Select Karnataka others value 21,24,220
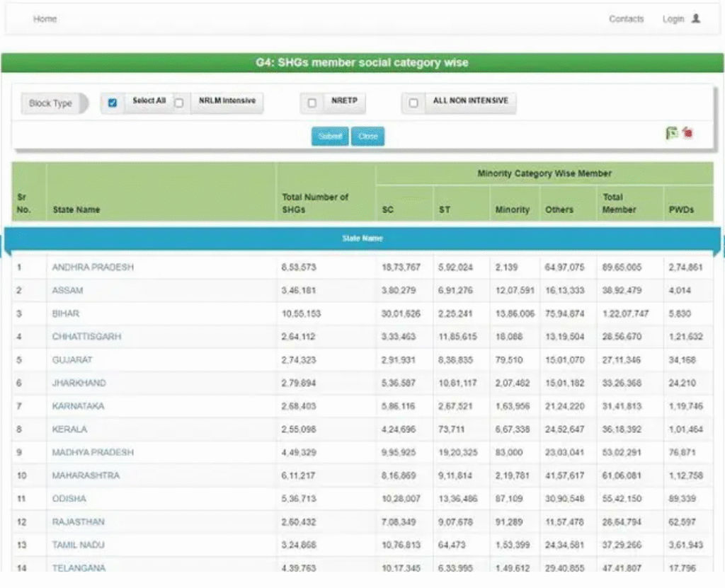Viewport: 725px width, 588px height. click(564, 406)
